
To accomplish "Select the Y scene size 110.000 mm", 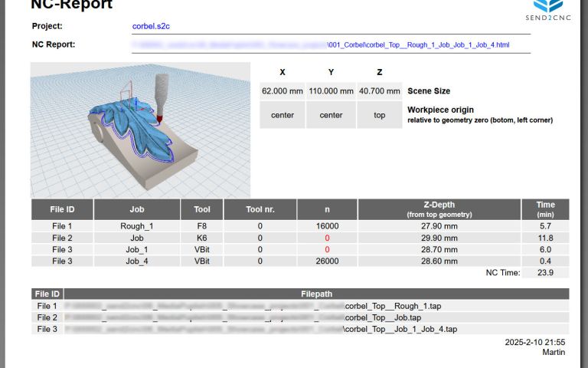I will pos(331,90).
